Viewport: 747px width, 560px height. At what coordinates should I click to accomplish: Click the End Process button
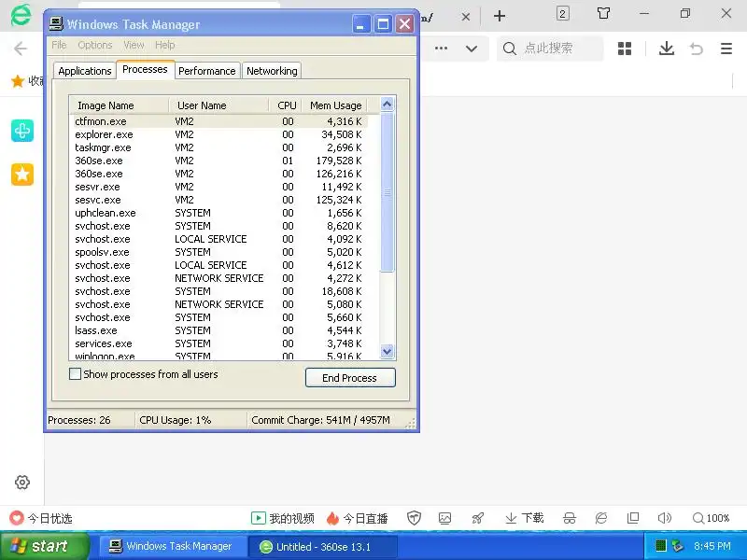click(350, 378)
